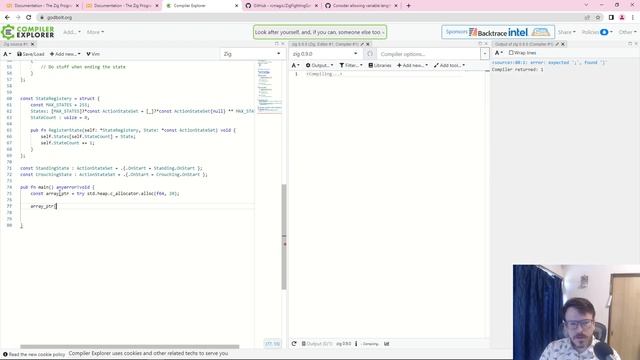Screen dimensions: 640x360
Task: Select the Output of zig compiler tab
Action: [524, 44]
